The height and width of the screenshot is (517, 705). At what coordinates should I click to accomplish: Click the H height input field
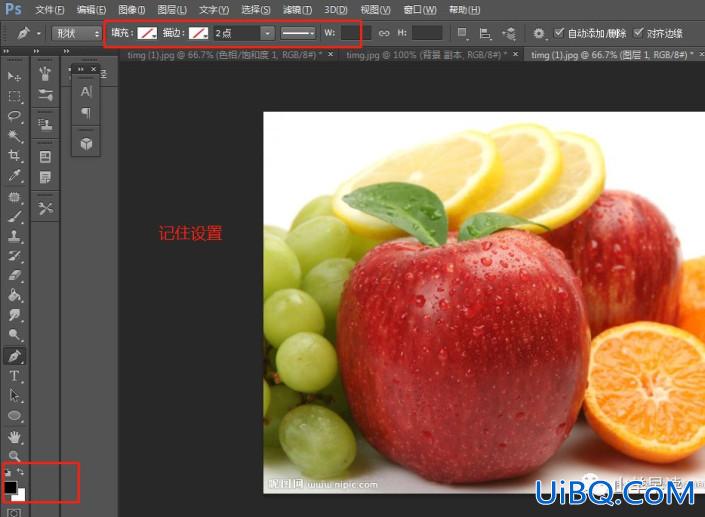pyautogui.click(x=427, y=33)
